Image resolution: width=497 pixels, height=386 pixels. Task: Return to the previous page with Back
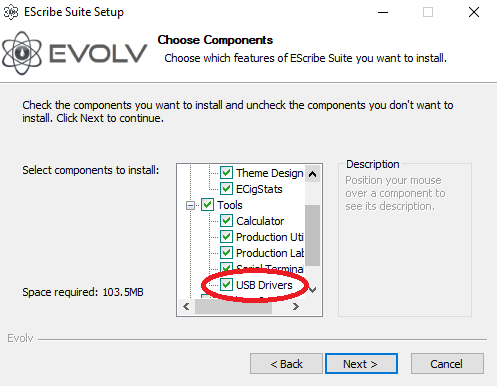tap(286, 364)
